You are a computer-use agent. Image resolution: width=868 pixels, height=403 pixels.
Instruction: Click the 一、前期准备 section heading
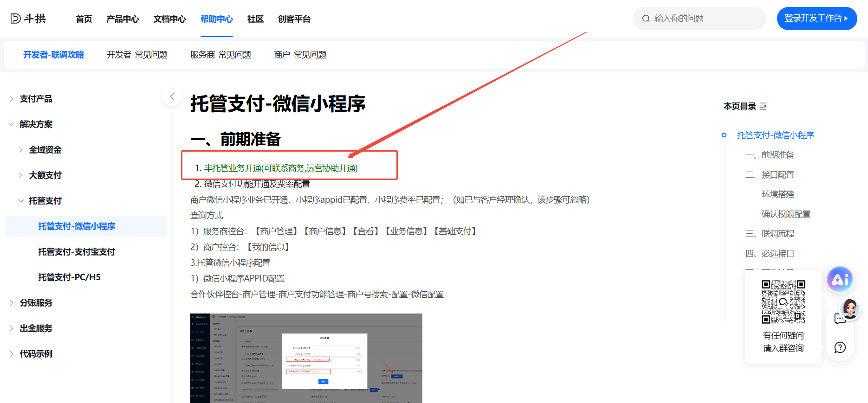236,139
